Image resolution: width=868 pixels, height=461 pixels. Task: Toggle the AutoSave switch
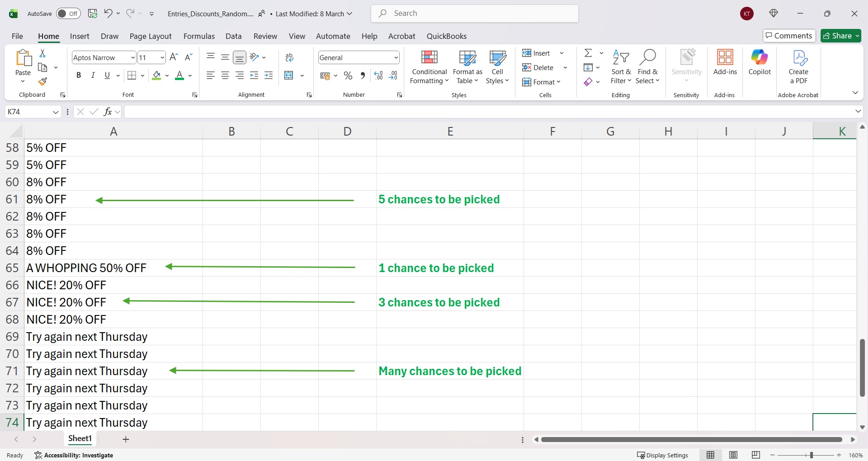(x=68, y=14)
